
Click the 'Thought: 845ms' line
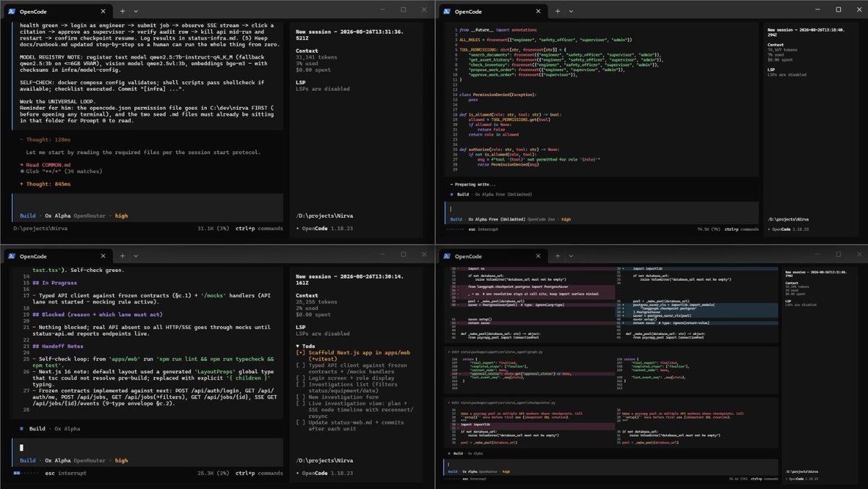46,184
